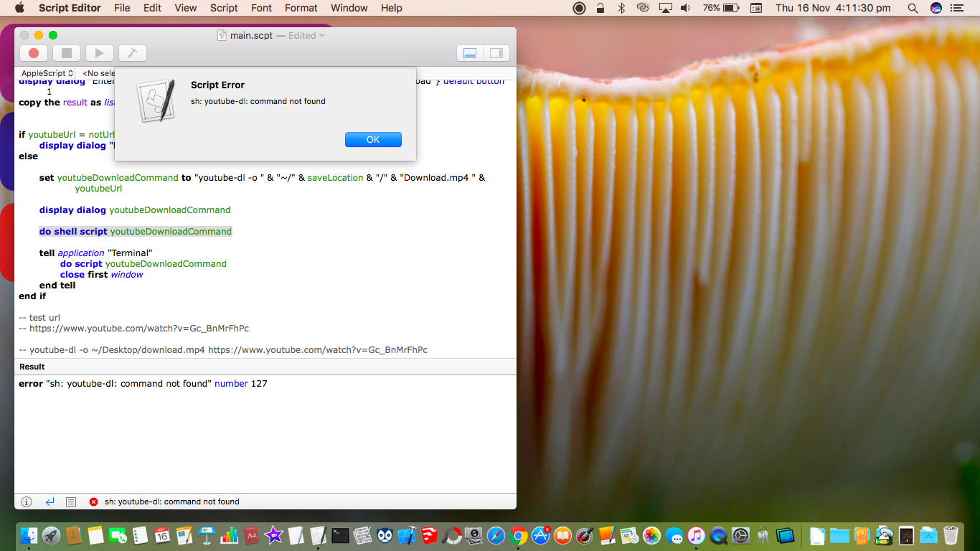Open the AppleScript language dropdown
The width and height of the screenshot is (980, 551).
click(47, 73)
